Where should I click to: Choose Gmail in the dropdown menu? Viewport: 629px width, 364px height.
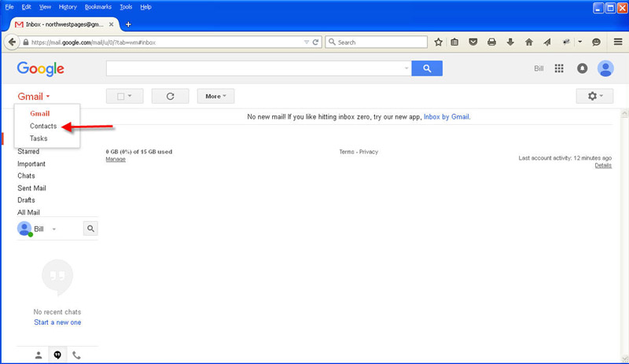tap(40, 113)
